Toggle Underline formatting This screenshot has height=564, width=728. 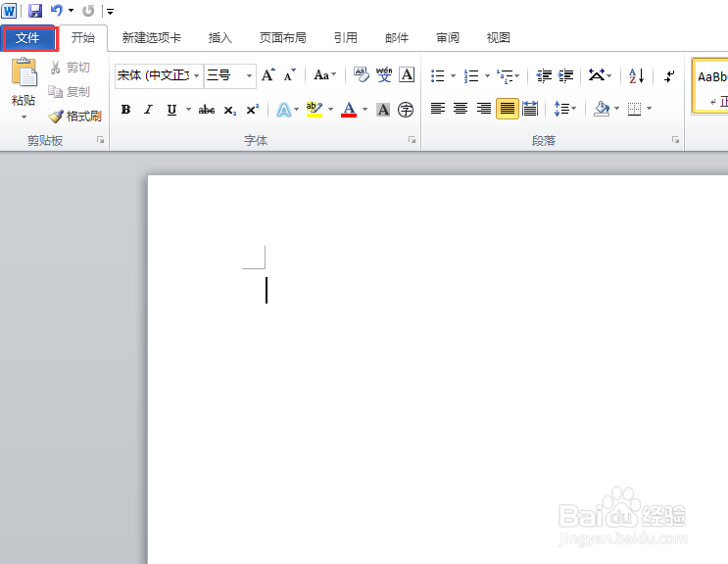(171, 110)
